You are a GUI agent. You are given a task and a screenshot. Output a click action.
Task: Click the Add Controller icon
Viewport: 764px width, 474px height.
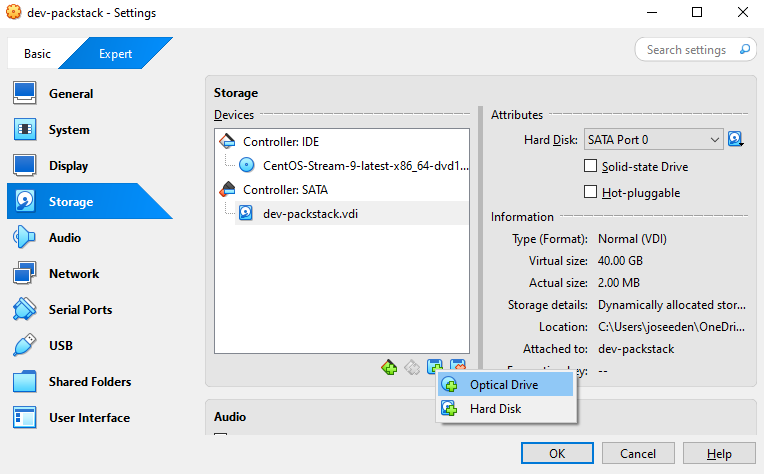coord(389,368)
